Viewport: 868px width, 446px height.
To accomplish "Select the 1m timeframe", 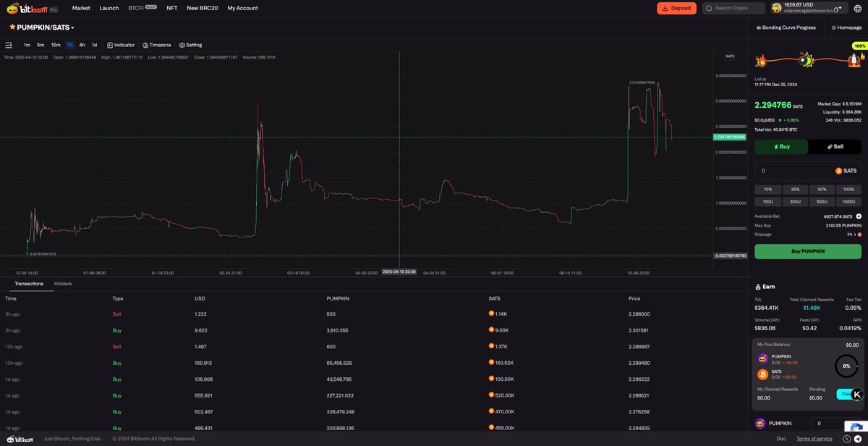I will pos(27,45).
